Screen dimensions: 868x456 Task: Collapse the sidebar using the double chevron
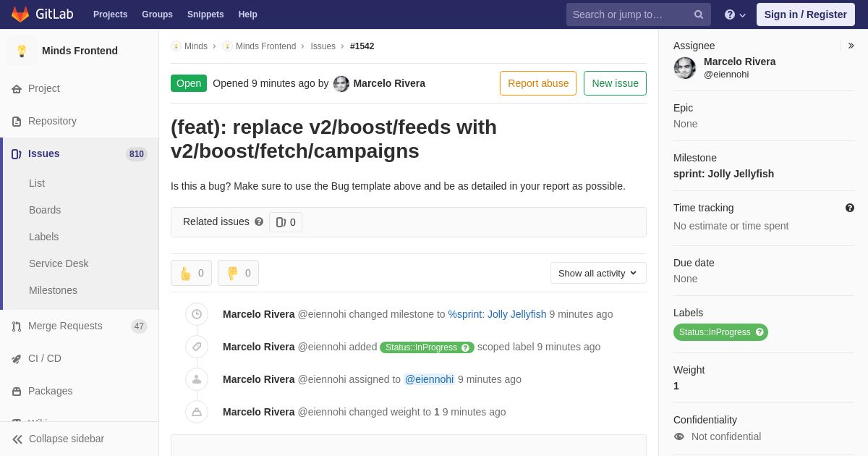point(17,439)
